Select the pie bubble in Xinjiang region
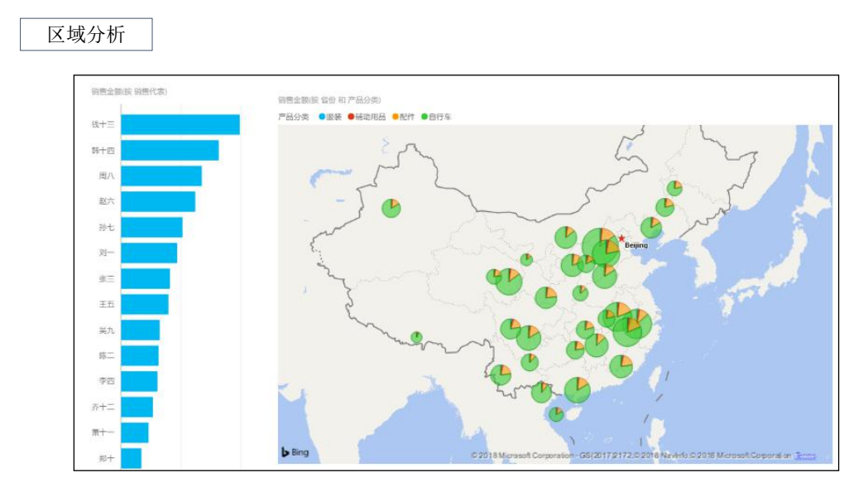868x487 pixels. click(391, 208)
